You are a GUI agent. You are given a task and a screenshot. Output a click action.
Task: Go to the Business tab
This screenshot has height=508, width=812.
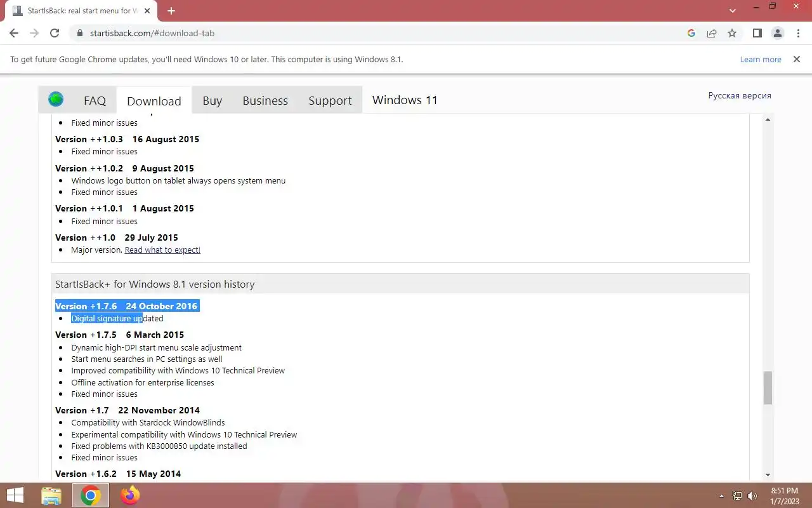coord(265,100)
